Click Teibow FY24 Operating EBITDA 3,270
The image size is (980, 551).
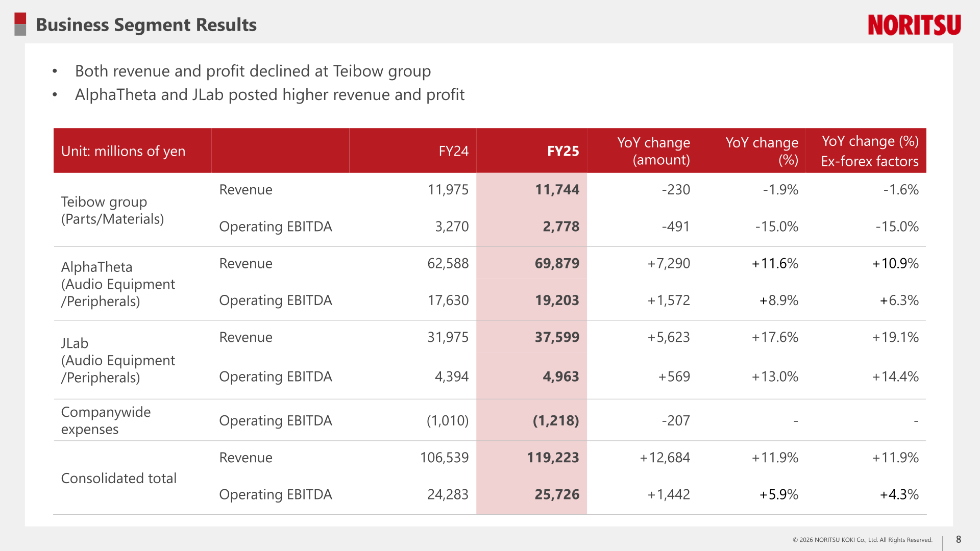(452, 227)
